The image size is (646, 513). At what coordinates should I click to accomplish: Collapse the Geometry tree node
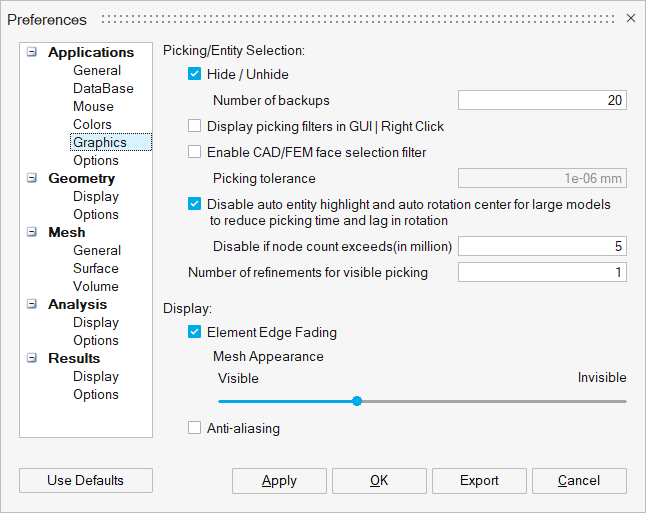coord(32,178)
